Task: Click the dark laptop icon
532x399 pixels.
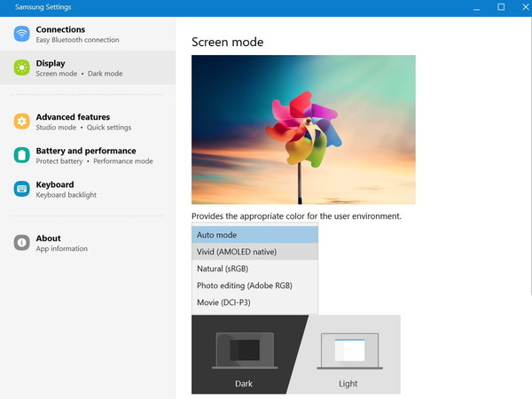Action: (x=245, y=350)
